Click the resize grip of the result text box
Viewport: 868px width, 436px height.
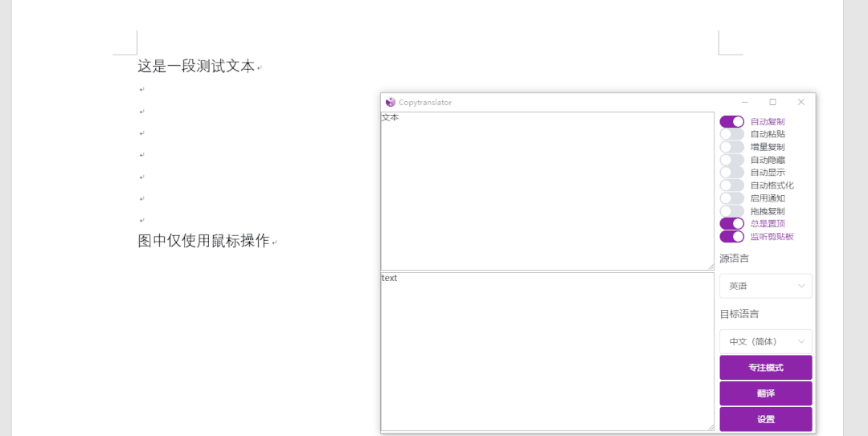710,427
